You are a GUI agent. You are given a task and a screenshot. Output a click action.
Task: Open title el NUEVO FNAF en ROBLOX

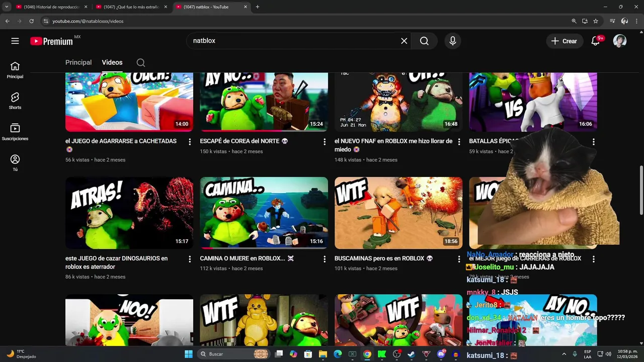393,145
